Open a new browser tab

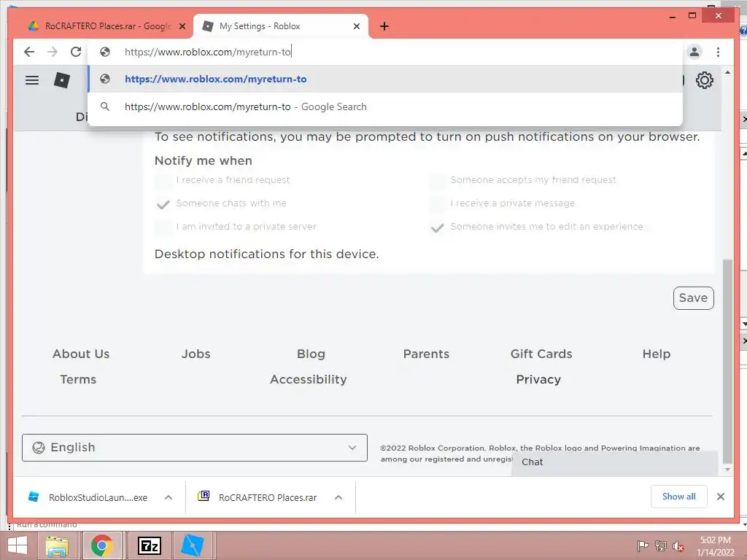pos(384,26)
